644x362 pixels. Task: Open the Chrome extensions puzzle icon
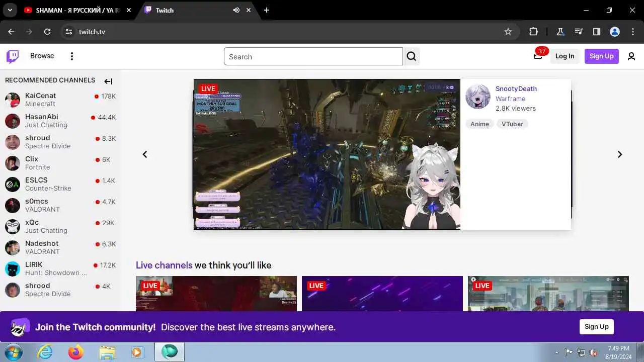click(534, 32)
